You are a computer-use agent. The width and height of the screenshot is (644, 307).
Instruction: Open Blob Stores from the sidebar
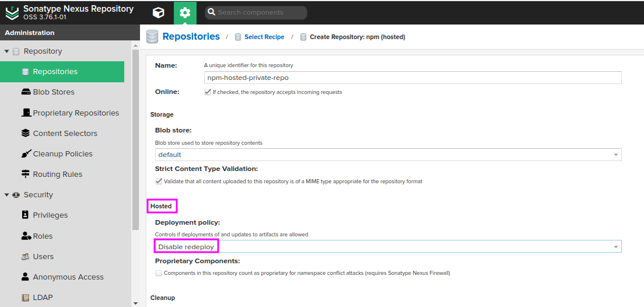coord(53,92)
